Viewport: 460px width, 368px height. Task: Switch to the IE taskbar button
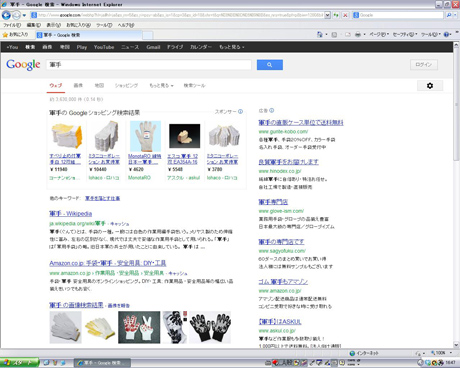[102, 363]
